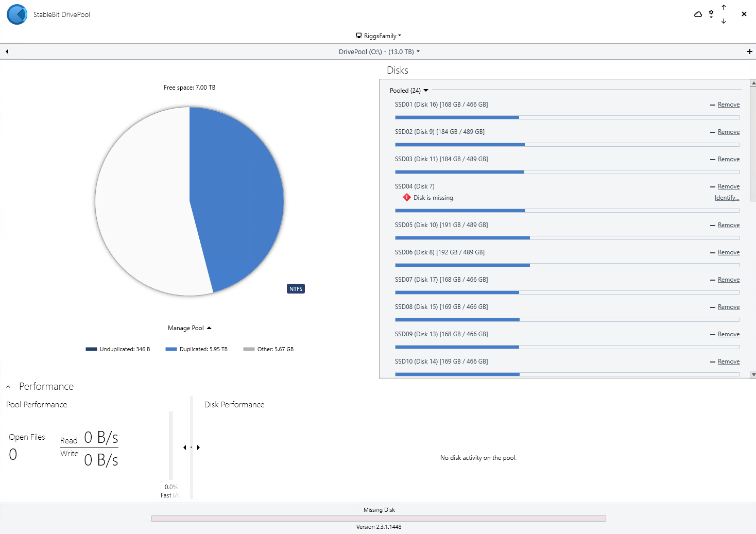
Task: Click the Open Files count
Action: 13,454
